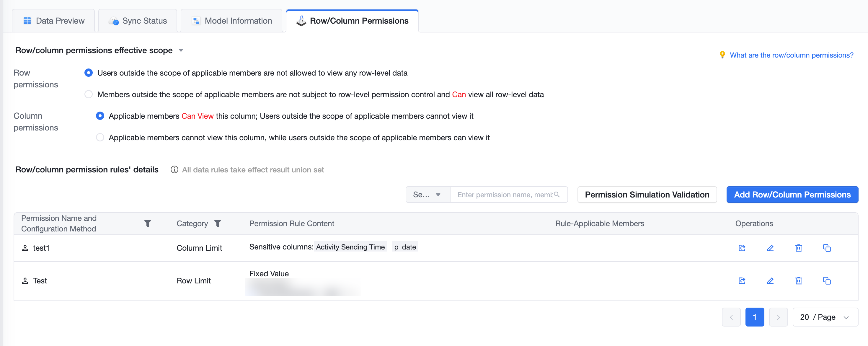Edit the Test row limit rule
Viewport: 868px width, 346px height.
pyautogui.click(x=770, y=281)
